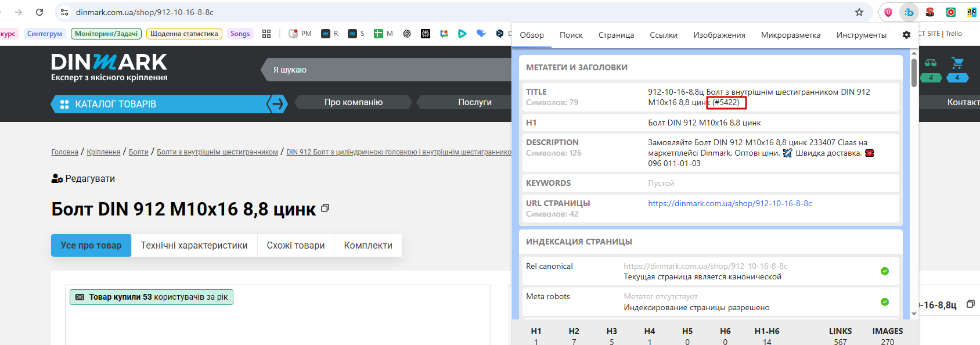Switch to Технічні характеристики tab
Screen dimensions: 980x345
tap(194, 245)
